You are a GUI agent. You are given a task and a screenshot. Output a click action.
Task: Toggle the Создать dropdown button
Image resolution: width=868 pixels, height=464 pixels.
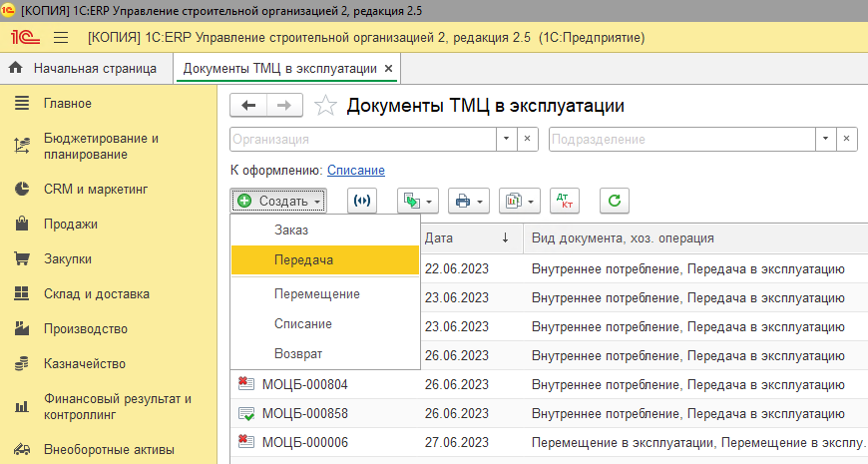coord(278,201)
